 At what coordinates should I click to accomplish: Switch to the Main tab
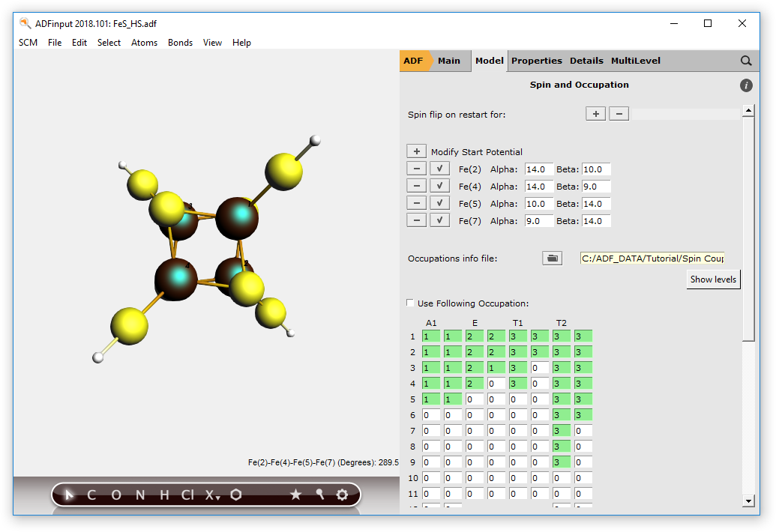pos(449,61)
